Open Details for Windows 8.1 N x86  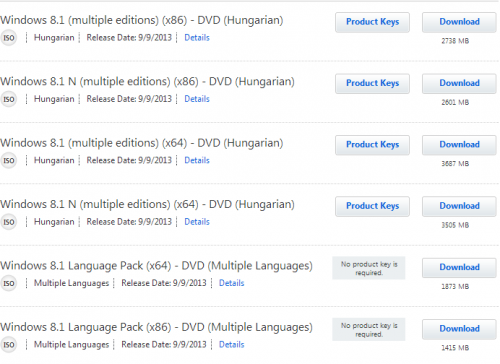pos(197,99)
